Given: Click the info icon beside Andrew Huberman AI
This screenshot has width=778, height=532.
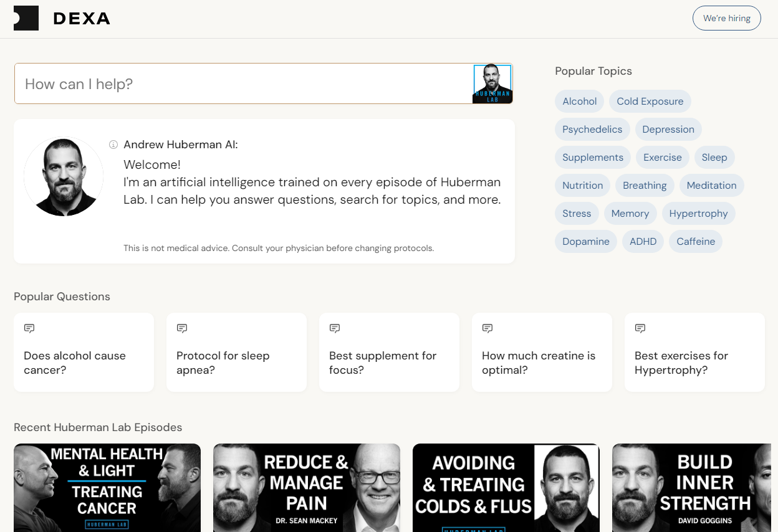Looking at the screenshot, I should click(113, 145).
